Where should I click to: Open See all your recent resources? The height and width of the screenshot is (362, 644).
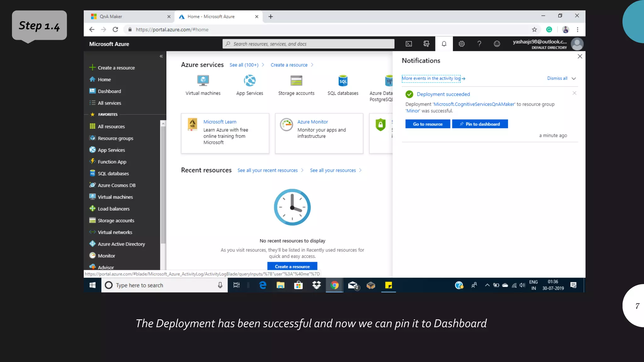pyautogui.click(x=268, y=170)
